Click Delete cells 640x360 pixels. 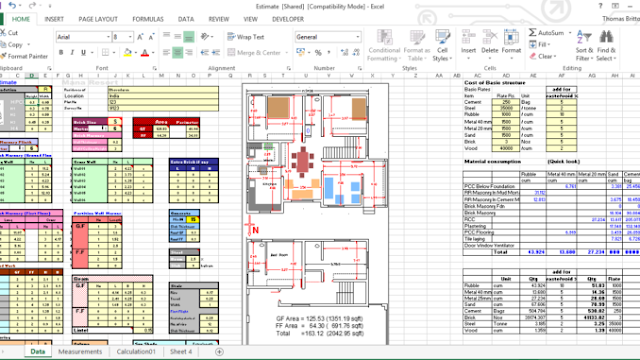pos(489,46)
